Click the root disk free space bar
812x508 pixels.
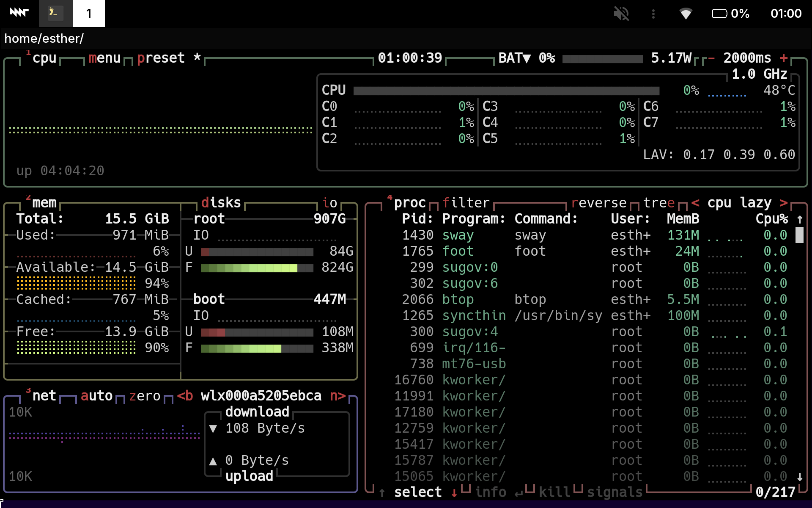point(257,268)
